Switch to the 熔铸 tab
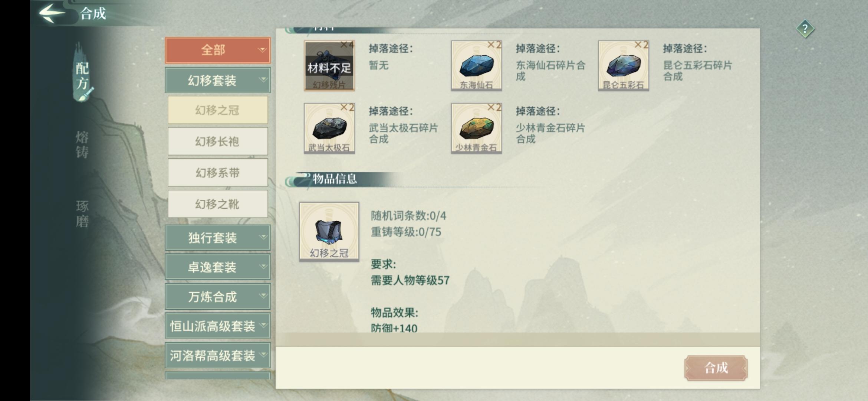The image size is (868, 401). click(x=82, y=144)
